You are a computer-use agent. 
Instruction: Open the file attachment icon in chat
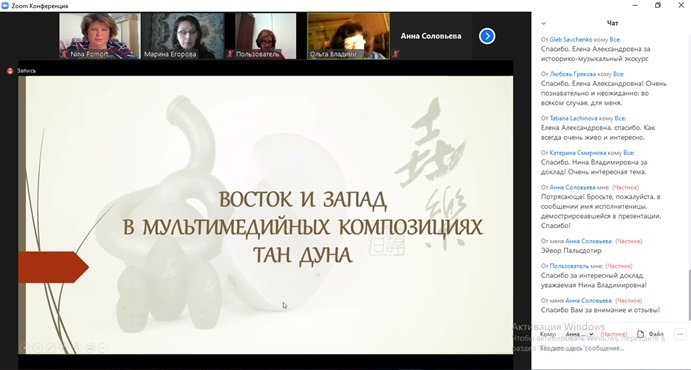(640, 334)
